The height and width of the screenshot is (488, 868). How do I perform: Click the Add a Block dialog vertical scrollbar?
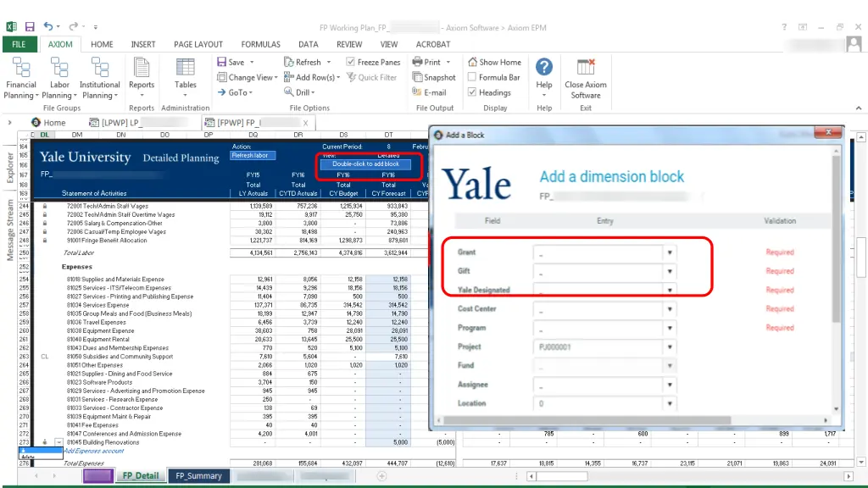(x=836, y=238)
